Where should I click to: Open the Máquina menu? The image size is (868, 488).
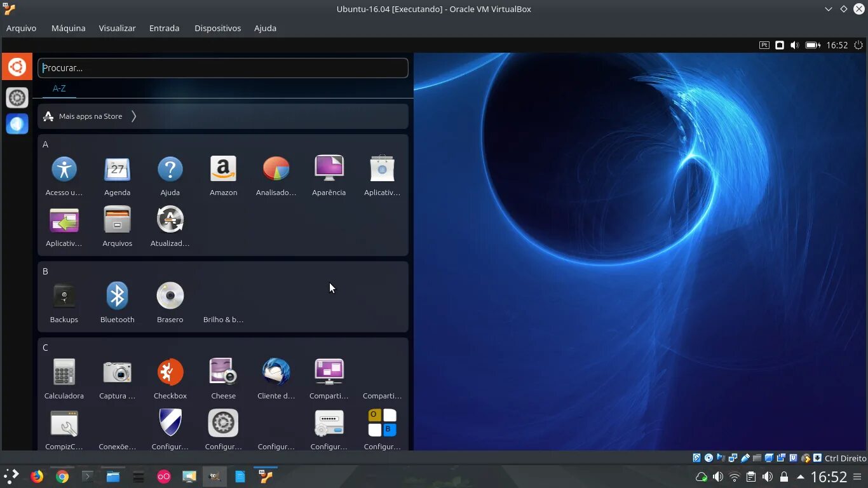[x=69, y=28]
